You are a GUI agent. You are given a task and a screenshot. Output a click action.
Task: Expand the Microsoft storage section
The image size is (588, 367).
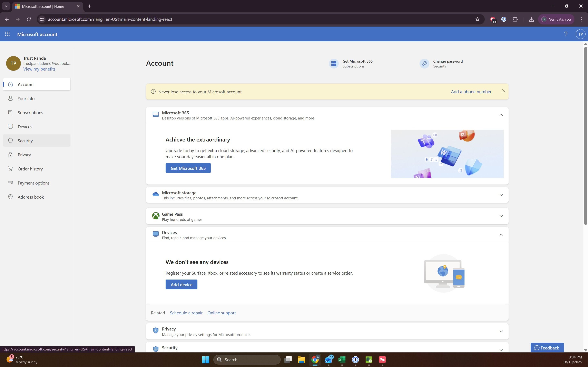tap(501, 195)
